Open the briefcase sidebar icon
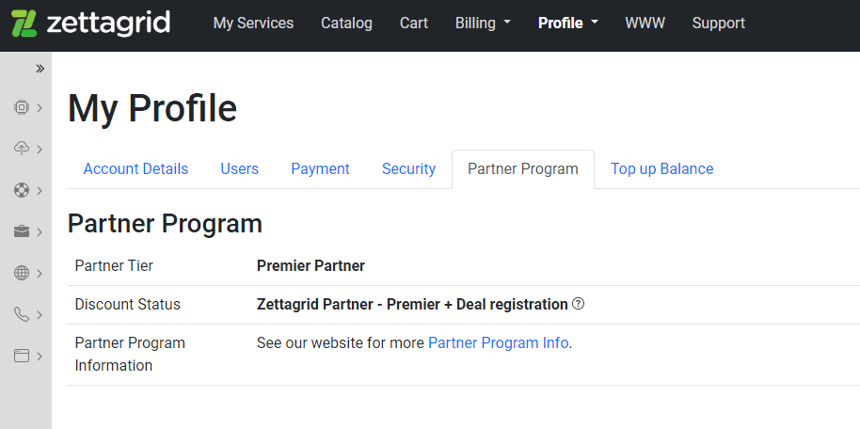Image resolution: width=860 pixels, height=429 pixels. [21, 232]
